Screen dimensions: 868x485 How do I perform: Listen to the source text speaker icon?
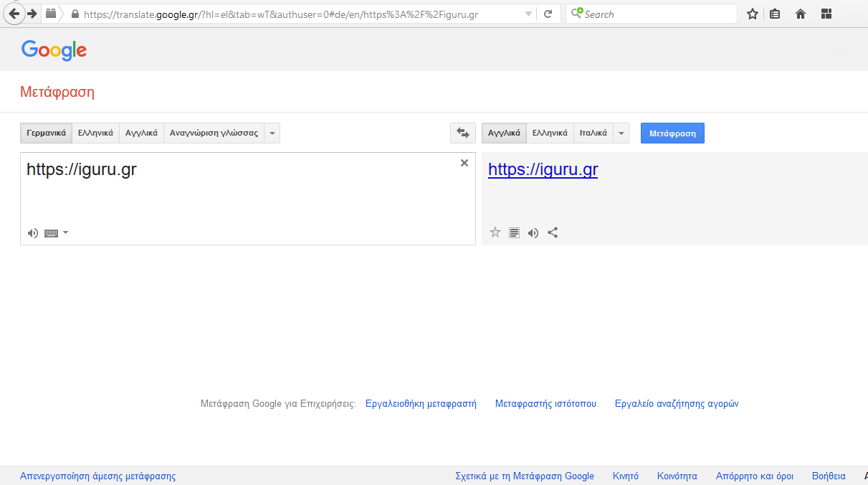32,232
